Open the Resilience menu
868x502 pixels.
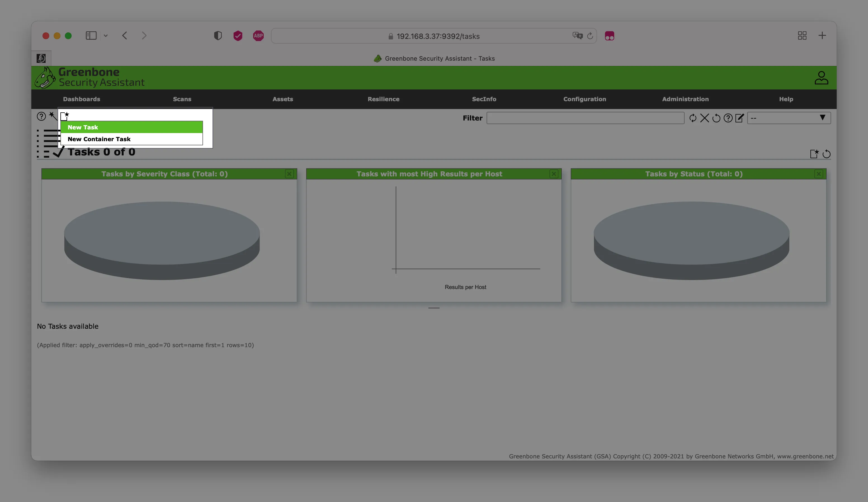pos(383,99)
